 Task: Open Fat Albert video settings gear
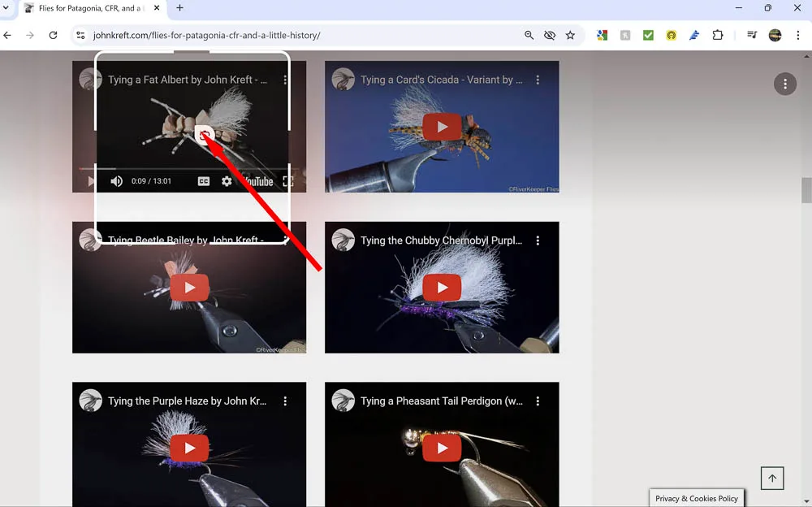pos(227,181)
